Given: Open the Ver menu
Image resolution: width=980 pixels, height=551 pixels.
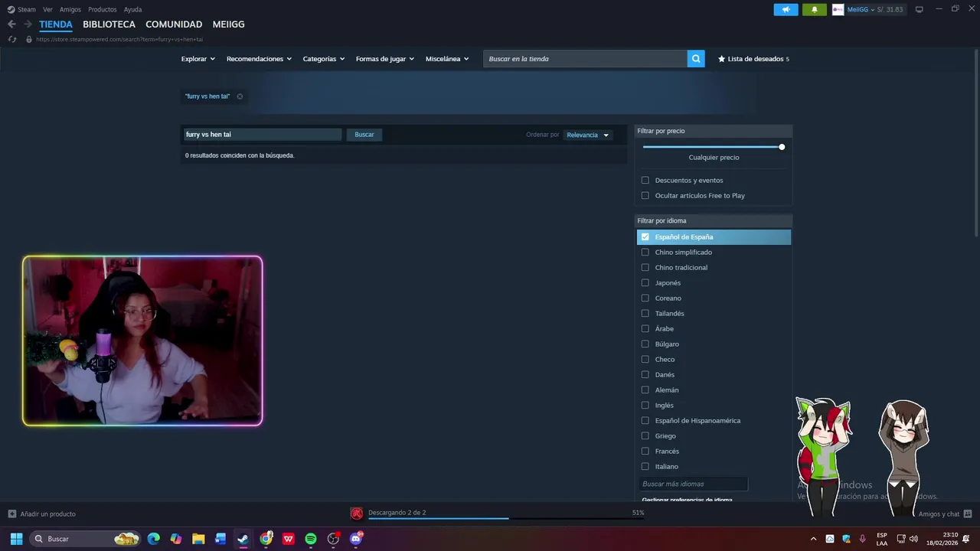Looking at the screenshot, I should point(47,10).
